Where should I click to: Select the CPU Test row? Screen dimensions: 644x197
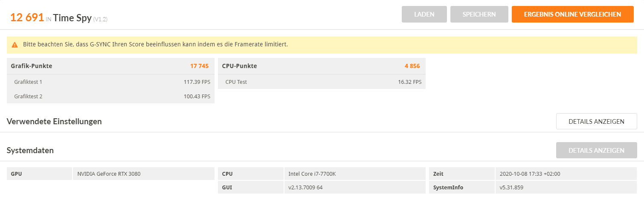coord(322,82)
